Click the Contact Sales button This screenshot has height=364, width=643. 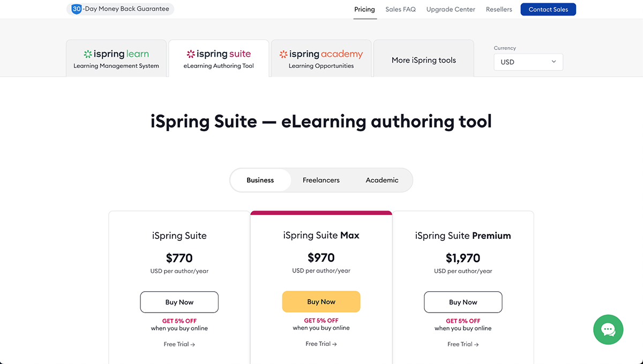pyautogui.click(x=548, y=10)
